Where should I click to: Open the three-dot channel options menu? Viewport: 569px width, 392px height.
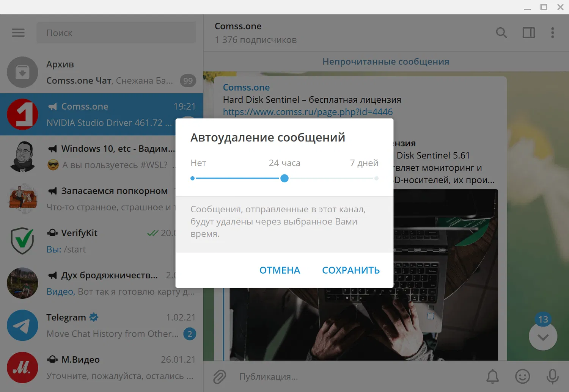tap(553, 33)
